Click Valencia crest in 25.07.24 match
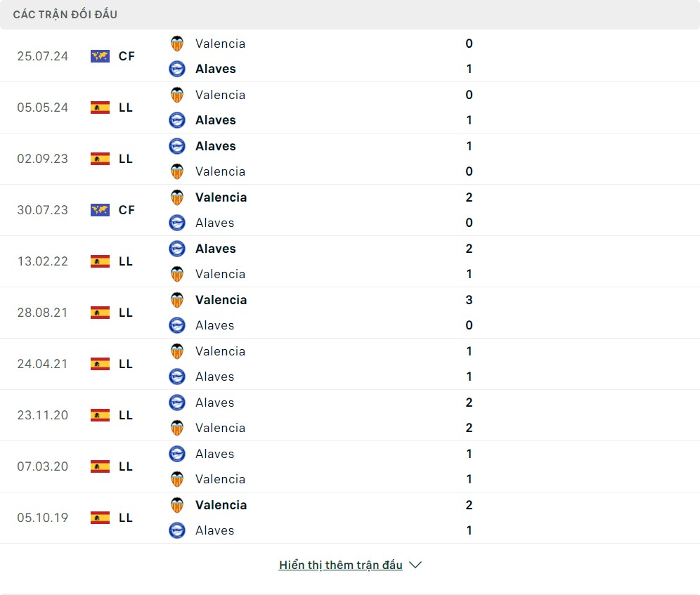 click(x=177, y=44)
